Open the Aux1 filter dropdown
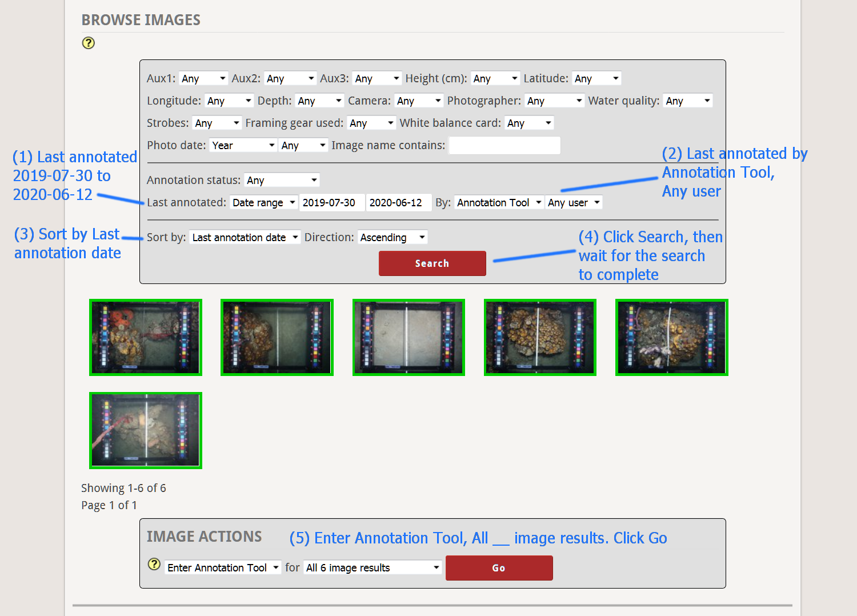 coord(203,78)
